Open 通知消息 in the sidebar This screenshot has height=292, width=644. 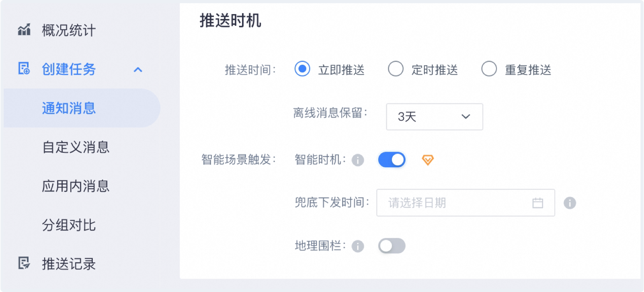(x=69, y=108)
